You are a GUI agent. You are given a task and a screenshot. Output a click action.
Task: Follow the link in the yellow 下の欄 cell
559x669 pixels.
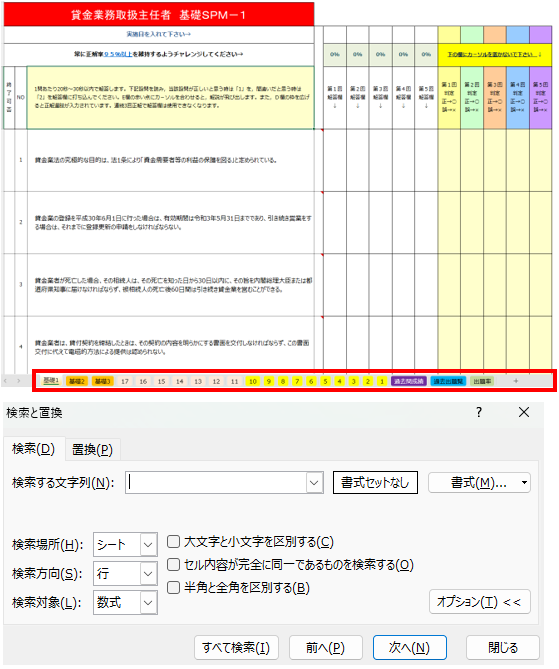coord(495,55)
